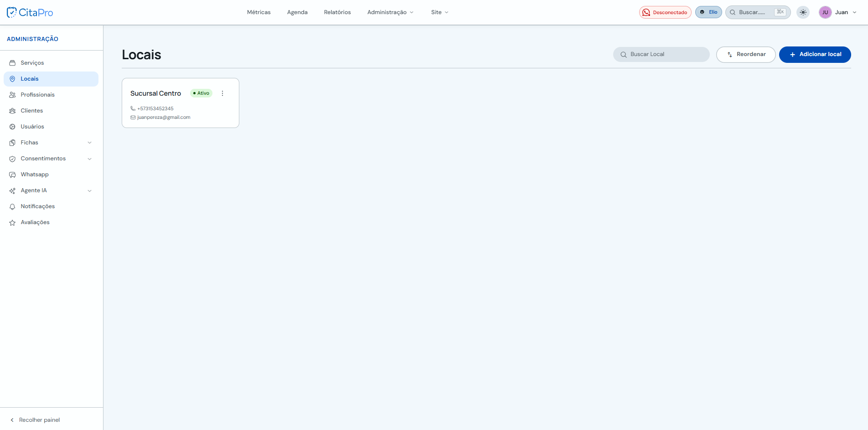
Task: Open the Juan account dropdown chevron
Action: pyautogui.click(x=854, y=12)
